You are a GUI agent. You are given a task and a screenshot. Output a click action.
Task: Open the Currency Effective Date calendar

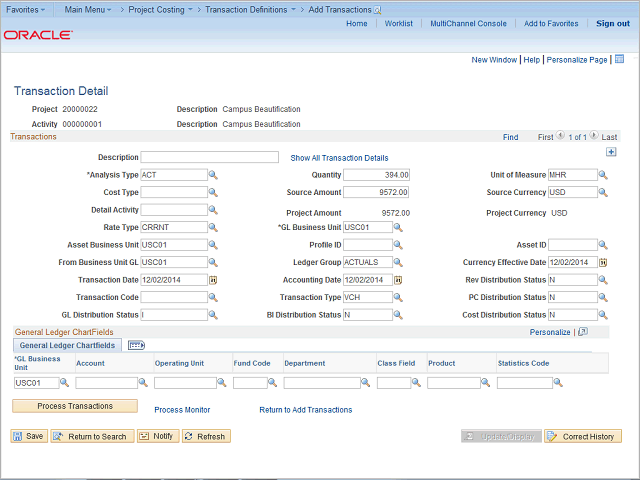pos(604,262)
